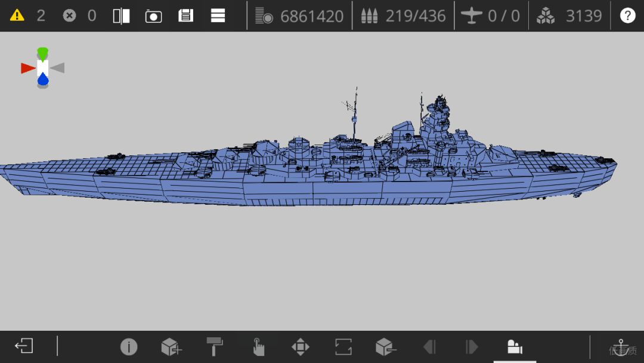Exit the editor using the exit arrow icon
The width and height of the screenshot is (644, 363).
tap(24, 346)
